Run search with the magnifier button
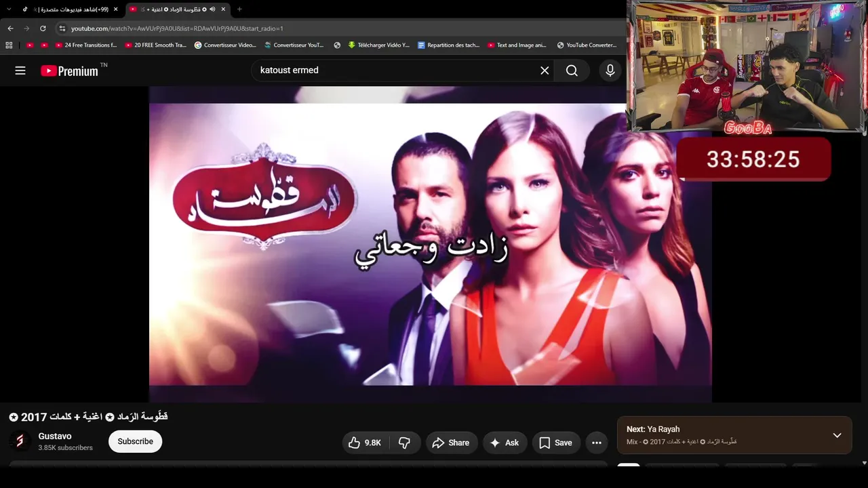 point(572,70)
